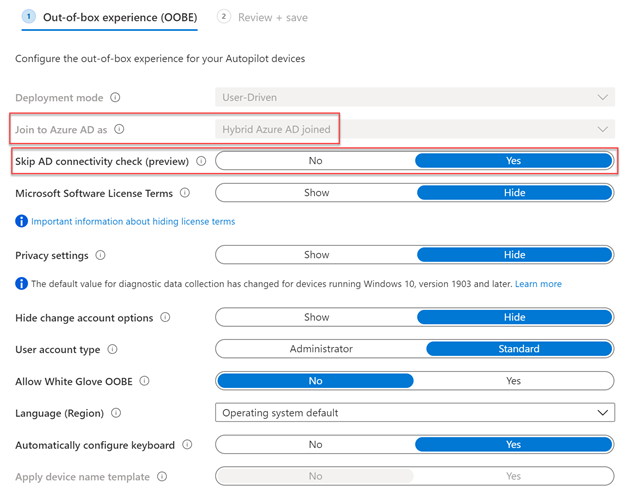Click info icon beside Skip AD connectivity check
This screenshot has height=504, width=626.
(201, 161)
